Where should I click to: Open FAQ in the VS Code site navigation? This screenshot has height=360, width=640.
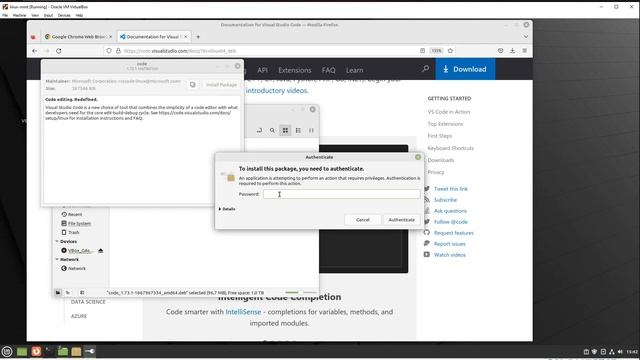pos(329,70)
